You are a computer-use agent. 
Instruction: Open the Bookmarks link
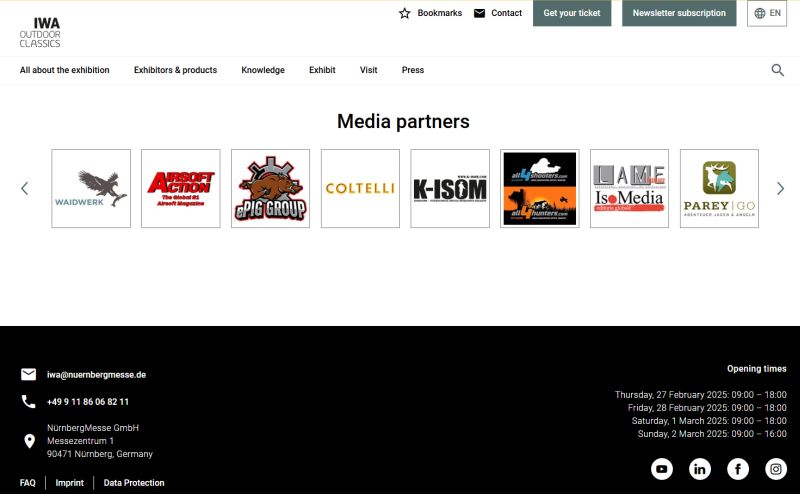click(x=440, y=13)
